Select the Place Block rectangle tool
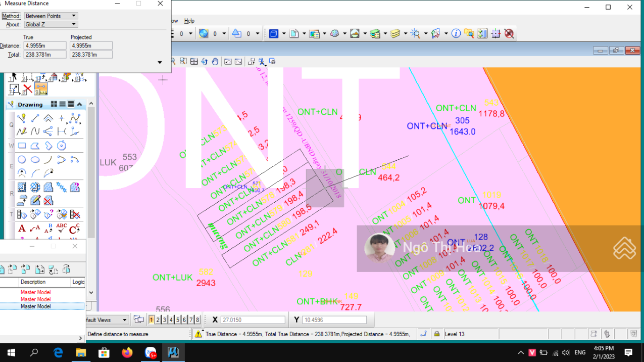This screenshot has height=362, width=644. pos(22,146)
